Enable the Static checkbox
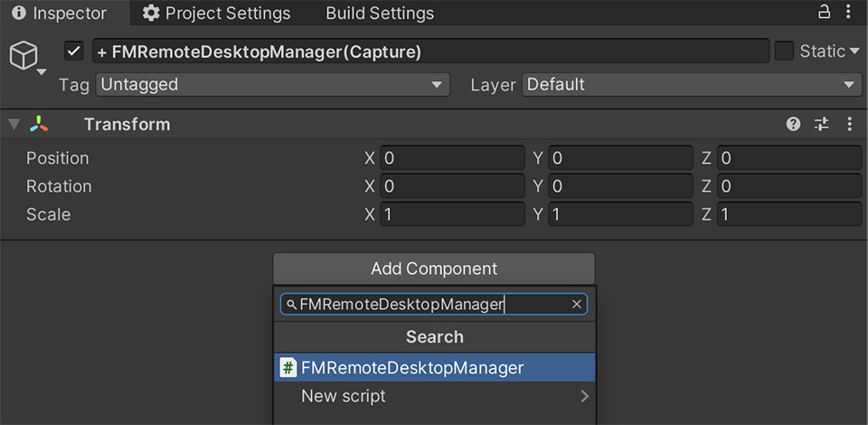The height and width of the screenshot is (425, 868). 785,52
